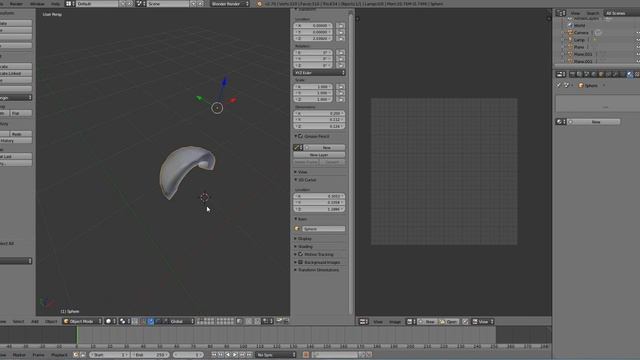Play the animation forward
The height and width of the screenshot is (360, 640).
tap(235, 355)
